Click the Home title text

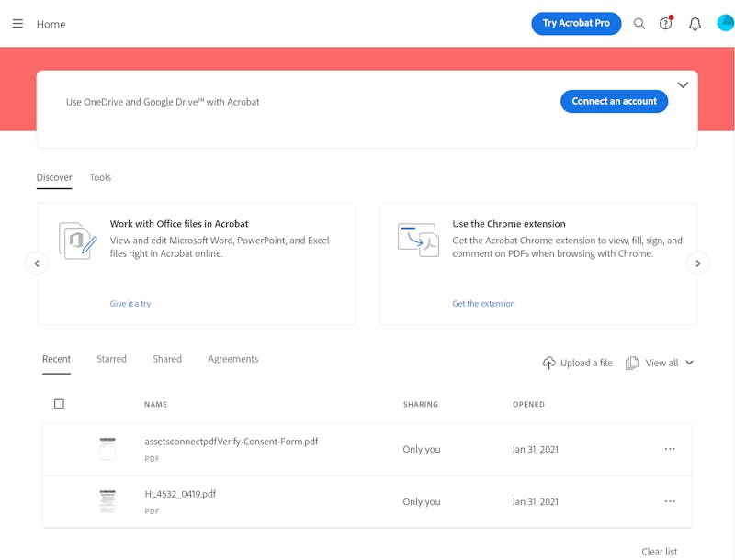pos(51,25)
